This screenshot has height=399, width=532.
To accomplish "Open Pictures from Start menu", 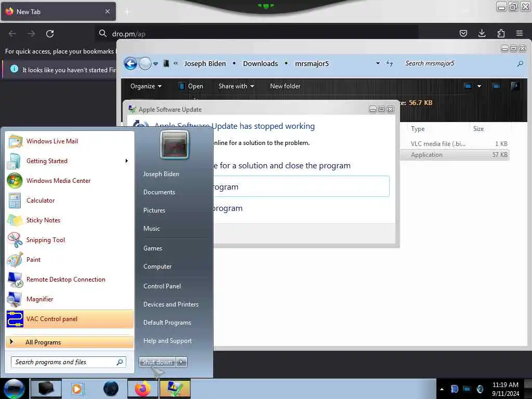I will point(154,210).
